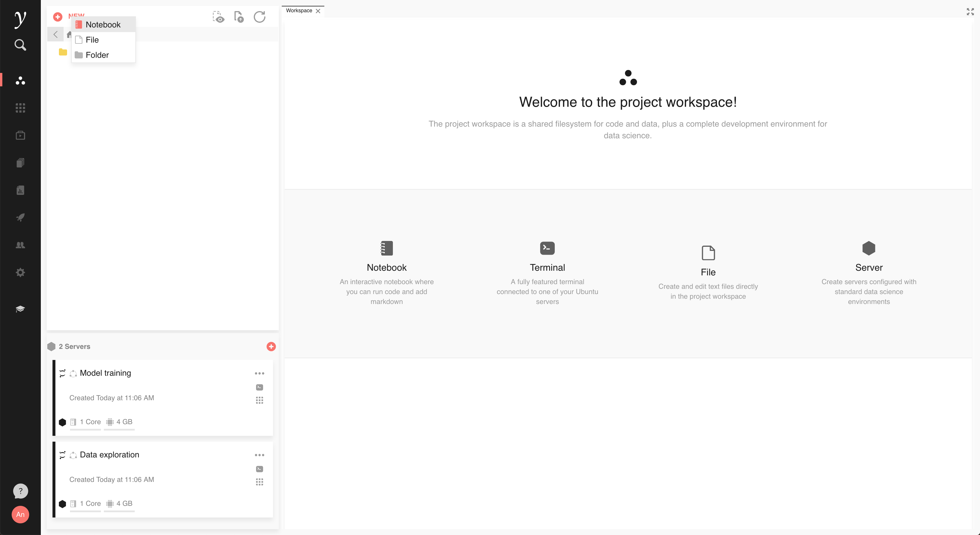
Task: Click the sidebar search magnifier icon
Action: [20, 45]
